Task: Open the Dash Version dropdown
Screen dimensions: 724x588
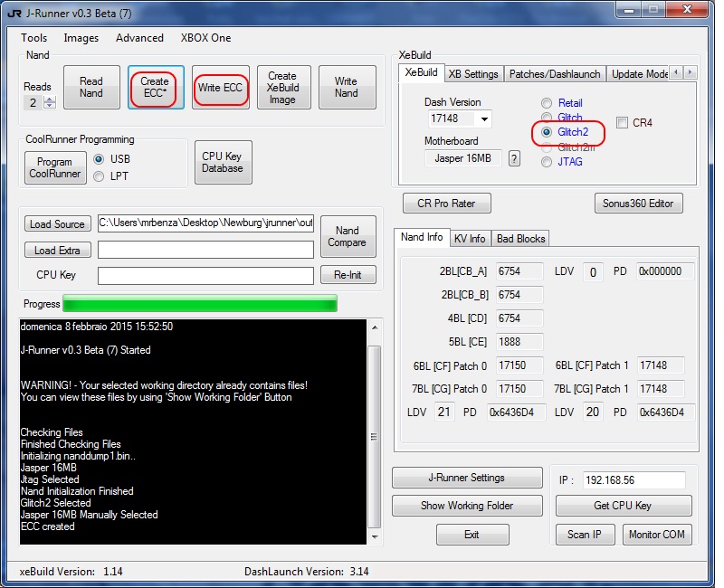Action: 482,119
